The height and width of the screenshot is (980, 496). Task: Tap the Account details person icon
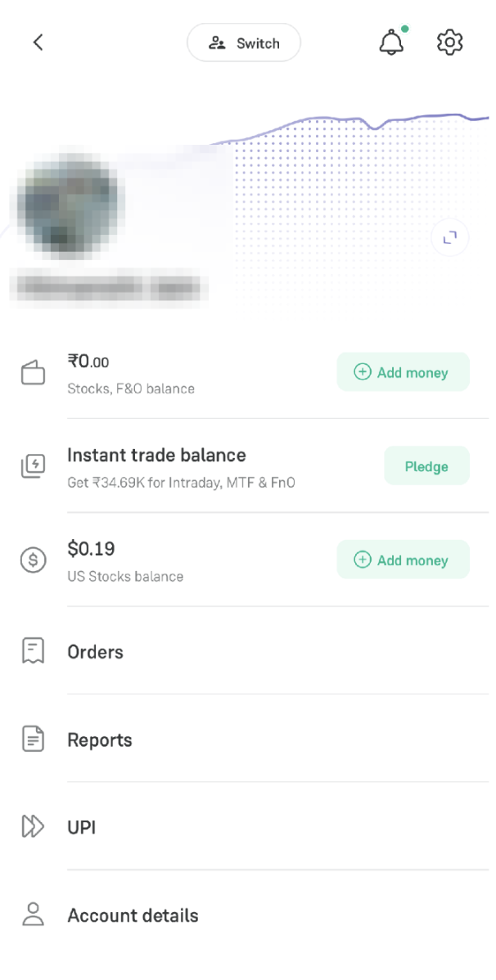32,914
